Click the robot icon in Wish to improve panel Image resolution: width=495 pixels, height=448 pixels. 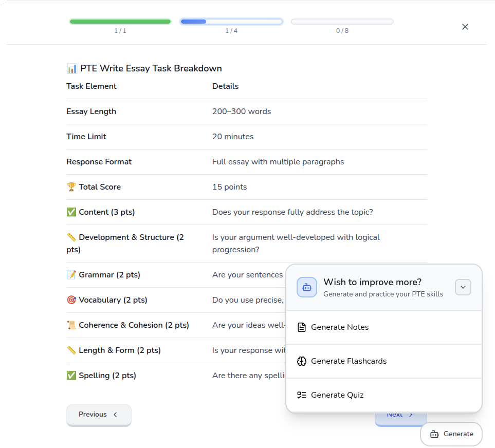pos(307,287)
